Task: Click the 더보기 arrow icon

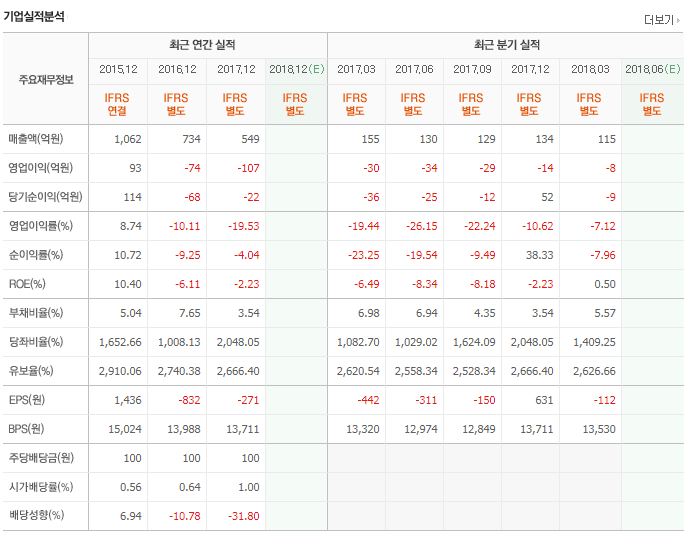Action: point(678,20)
